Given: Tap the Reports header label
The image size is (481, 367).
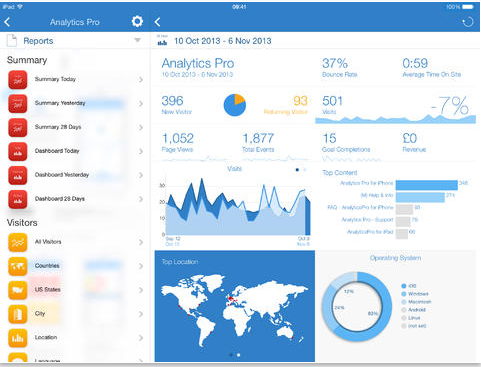Looking at the screenshot, I should coord(38,41).
